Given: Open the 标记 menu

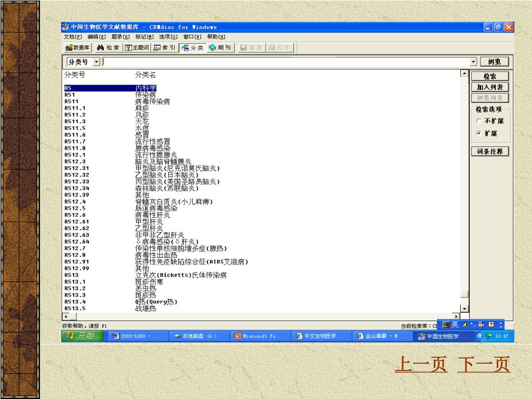Looking at the screenshot, I should click(144, 37).
